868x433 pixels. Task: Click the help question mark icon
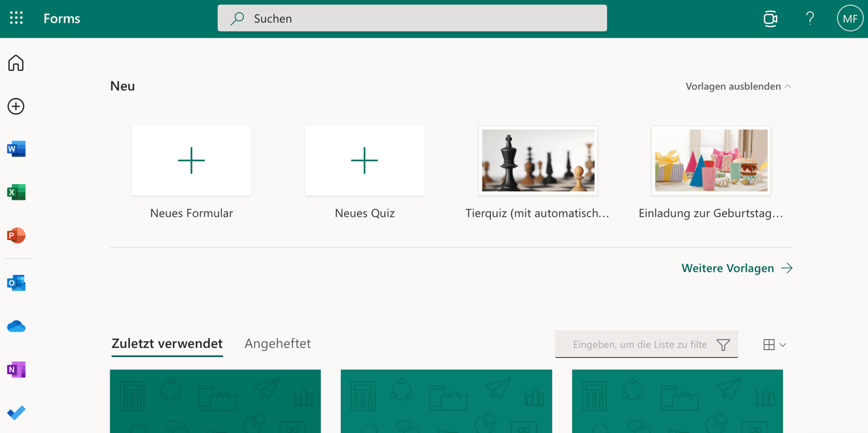[810, 18]
